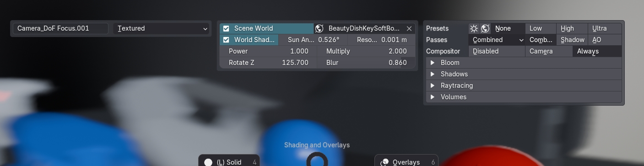
Task: Click the sun icon in the Presets row
Action: [x=474, y=28]
